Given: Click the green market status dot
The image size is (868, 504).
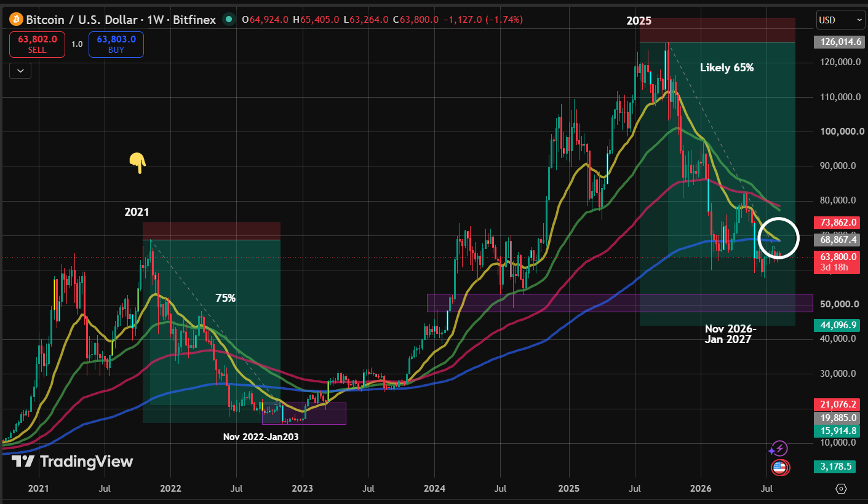Looking at the screenshot, I should coord(229,19).
